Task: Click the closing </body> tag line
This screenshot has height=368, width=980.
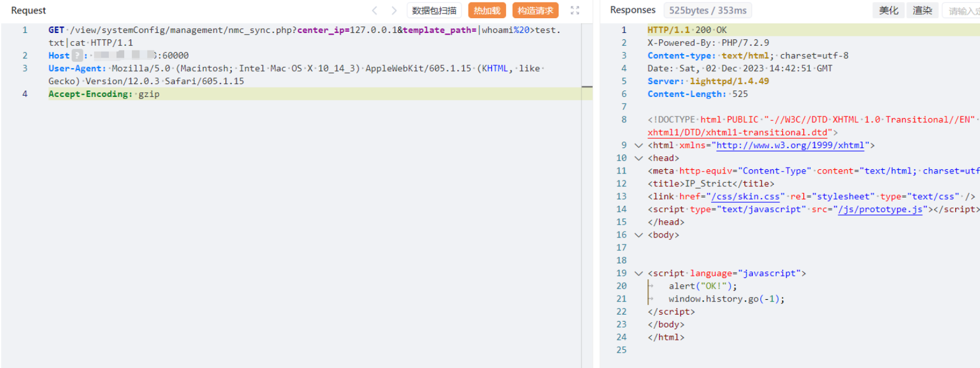Action: (x=666, y=324)
